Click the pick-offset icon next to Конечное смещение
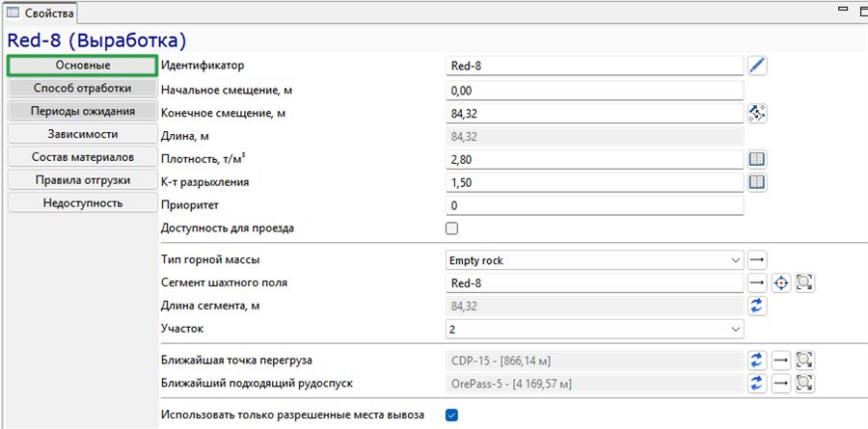Viewport: 868px width, 429px height. pyautogui.click(x=757, y=113)
